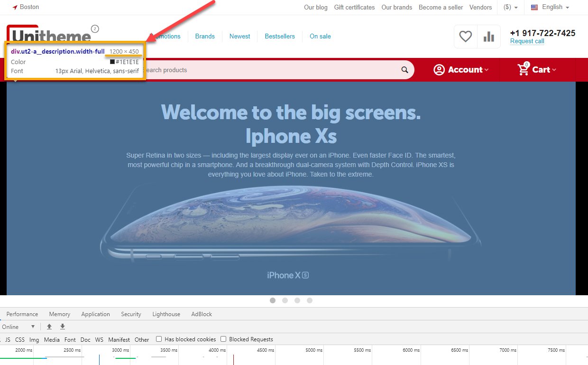Open the Brands menu item

point(205,36)
